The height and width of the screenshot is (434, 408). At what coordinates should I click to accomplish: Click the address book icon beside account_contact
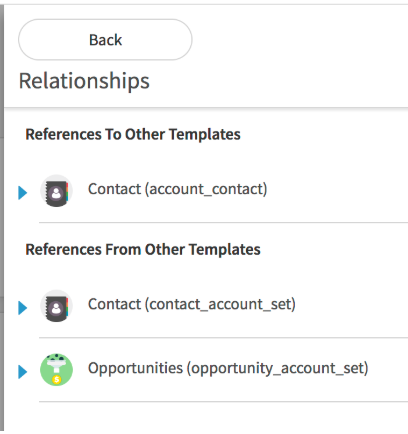coord(56,191)
